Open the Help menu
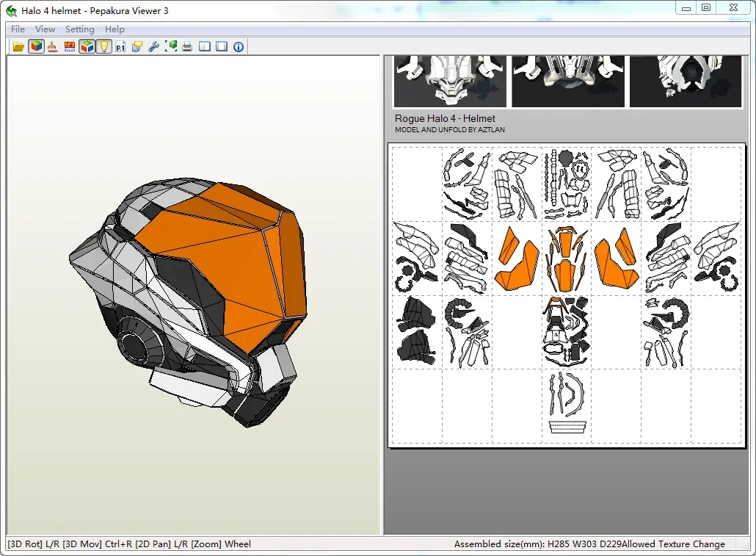 tap(115, 29)
